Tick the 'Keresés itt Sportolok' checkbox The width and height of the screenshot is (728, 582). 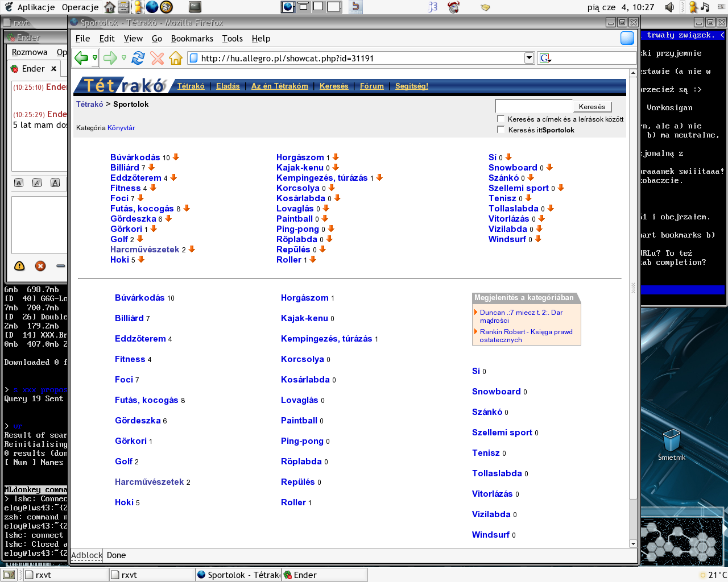(501, 130)
